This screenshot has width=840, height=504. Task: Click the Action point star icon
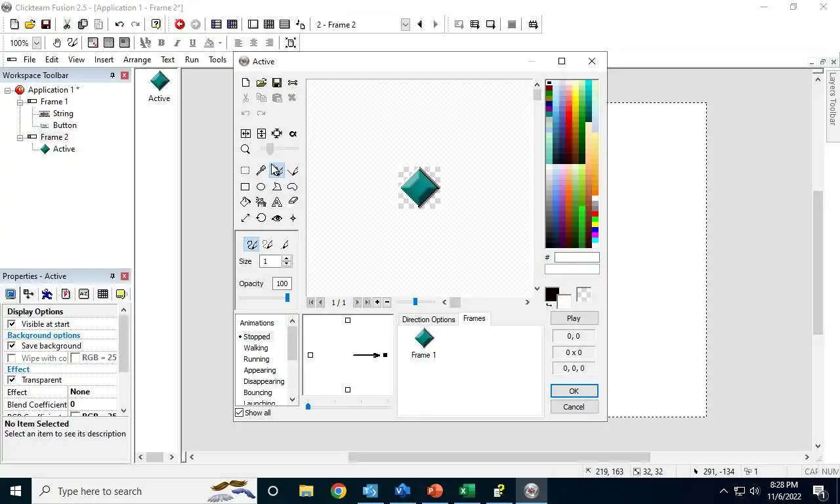tap(293, 218)
